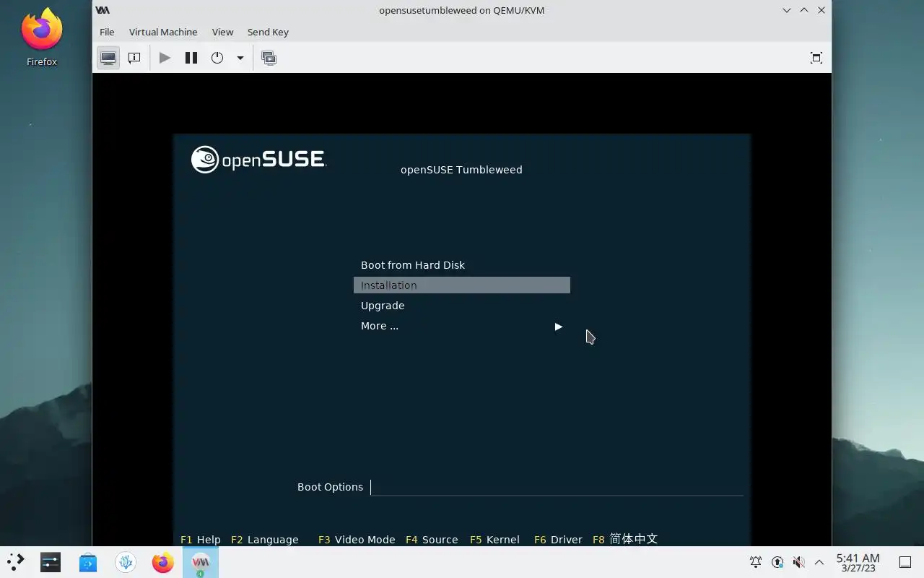The image size is (924, 578).
Task: Open muted audio volume tray icon
Action: tap(798, 562)
